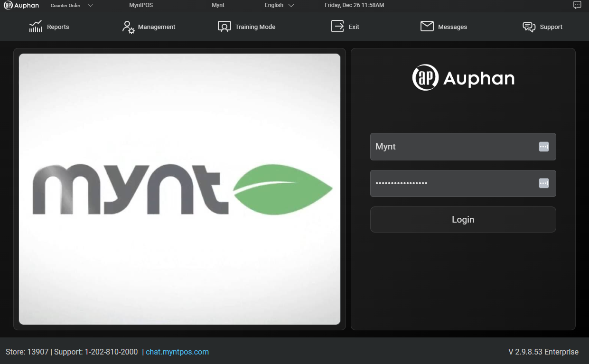Focus the username field containing Mynt
The height and width of the screenshot is (364, 589).
[x=463, y=147]
